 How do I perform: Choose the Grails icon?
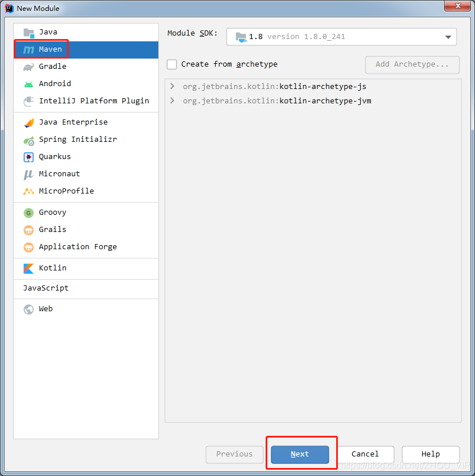click(29, 230)
